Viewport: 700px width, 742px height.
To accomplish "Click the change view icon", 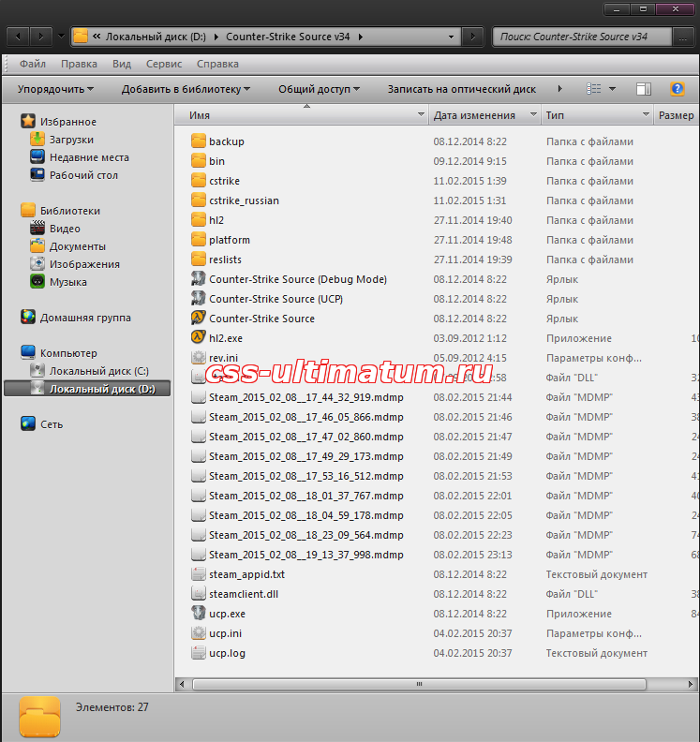I will click(593, 88).
